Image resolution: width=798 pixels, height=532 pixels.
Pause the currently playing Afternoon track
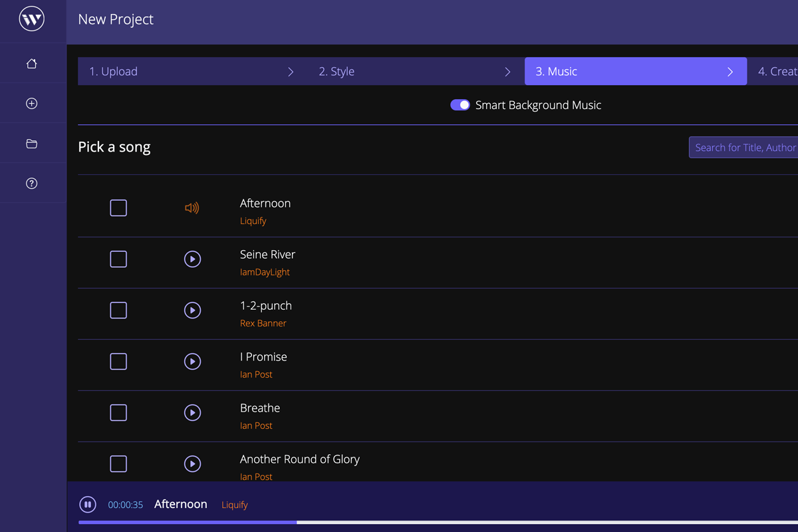88,505
